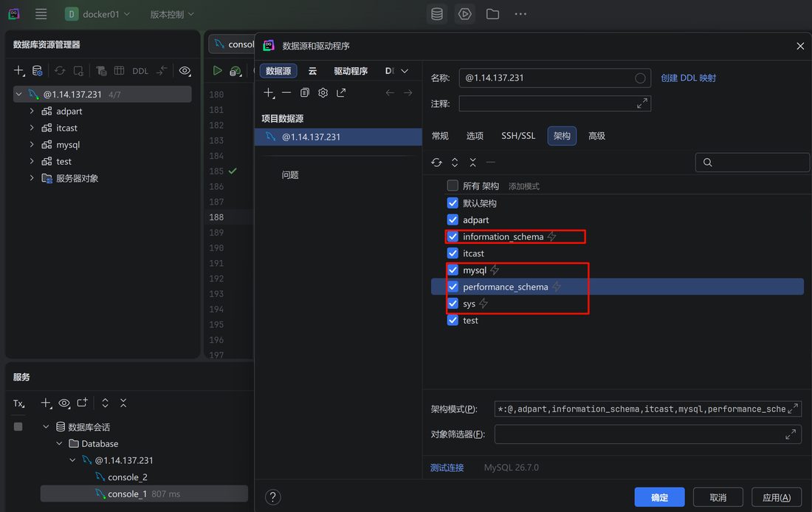Screen dimensions: 812x512
Task: Click the Cancel (取消) button
Action: (718, 497)
